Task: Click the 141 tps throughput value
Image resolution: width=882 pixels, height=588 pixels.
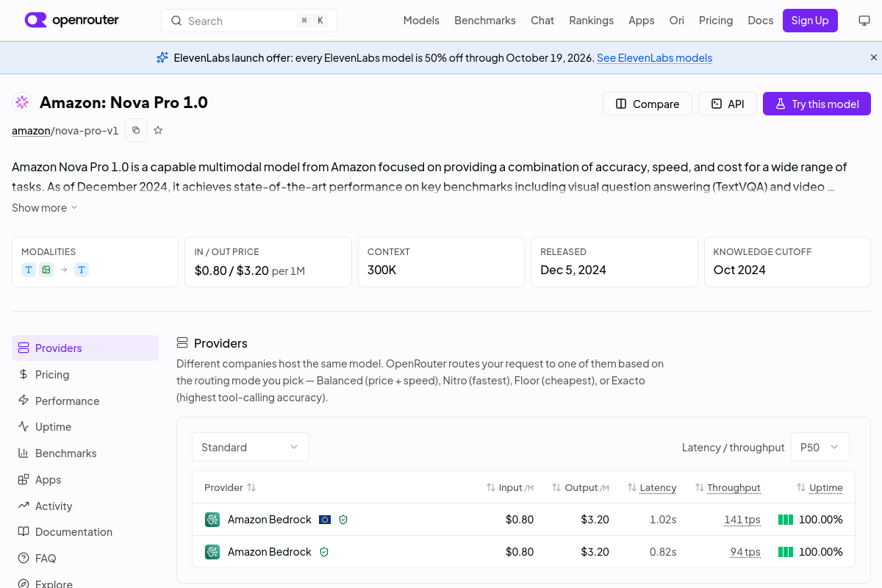Action: click(742, 520)
